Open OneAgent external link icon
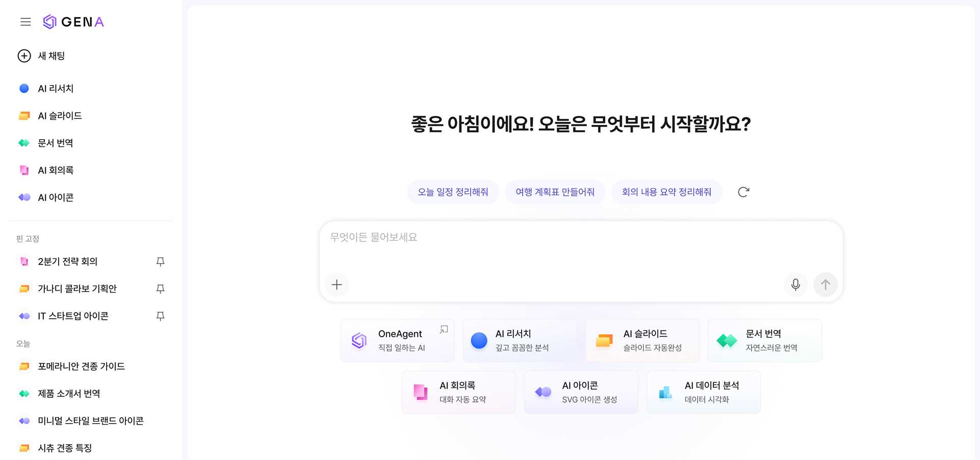Viewport: 980px width, 460px height. pos(444,330)
